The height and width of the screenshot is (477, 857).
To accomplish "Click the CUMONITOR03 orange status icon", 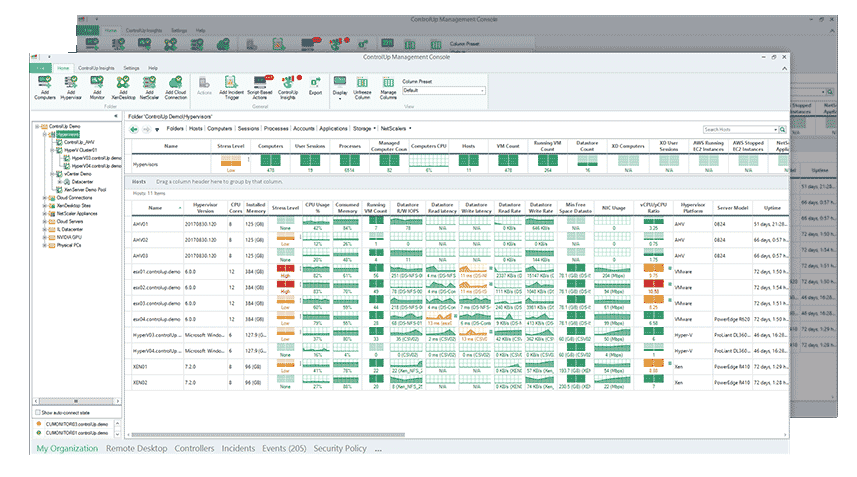I will tap(38, 423).
